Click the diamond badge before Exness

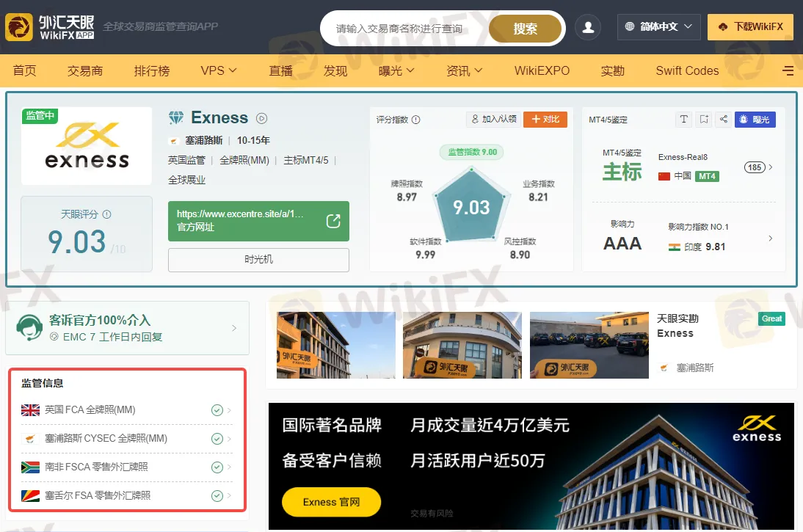175,117
